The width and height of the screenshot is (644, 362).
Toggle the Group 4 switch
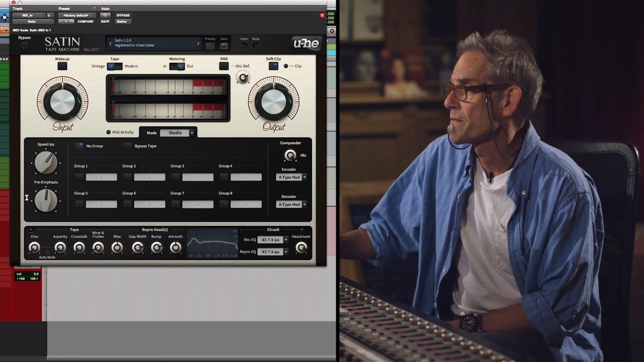click(224, 177)
